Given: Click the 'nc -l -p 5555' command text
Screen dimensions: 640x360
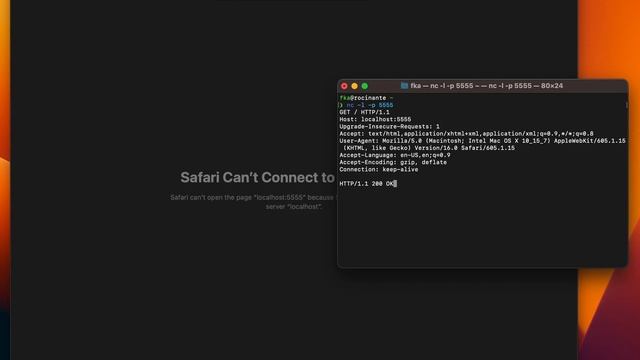Looking at the screenshot, I should pos(370,105).
